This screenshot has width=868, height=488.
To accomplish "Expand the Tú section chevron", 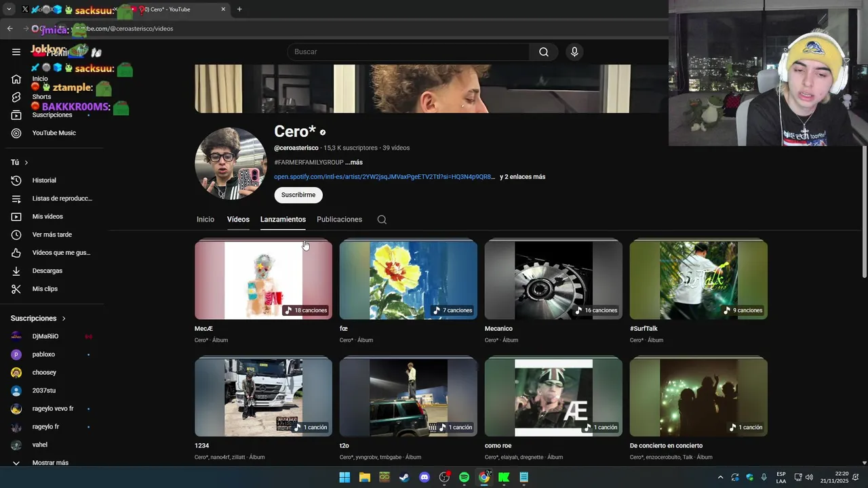I will [26, 163].
